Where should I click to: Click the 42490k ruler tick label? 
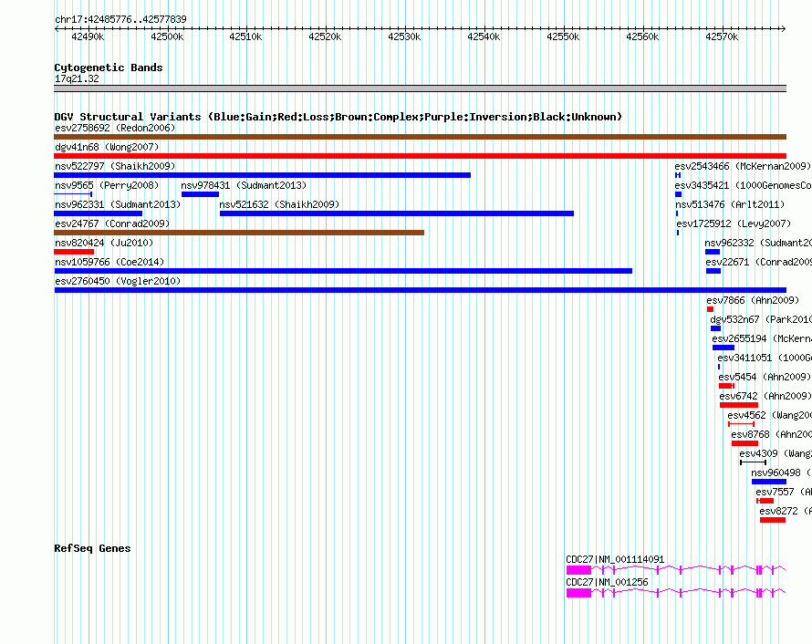tap(88, 36)
